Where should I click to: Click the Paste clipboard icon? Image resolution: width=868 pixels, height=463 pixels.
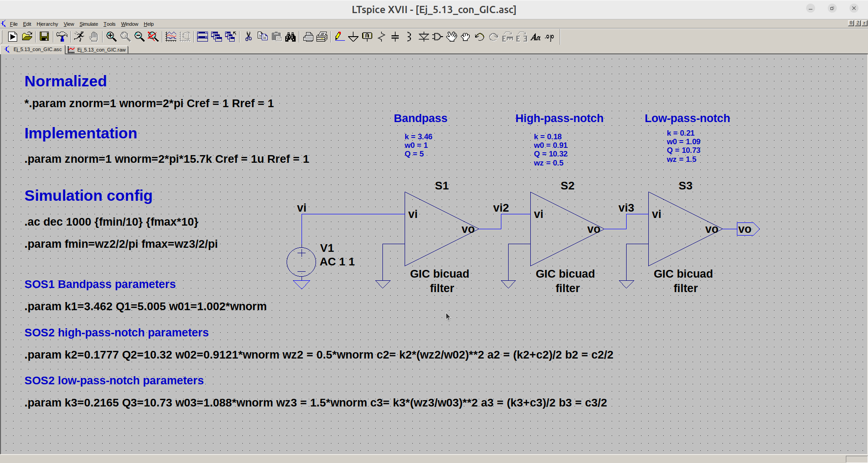coord(276,37)
